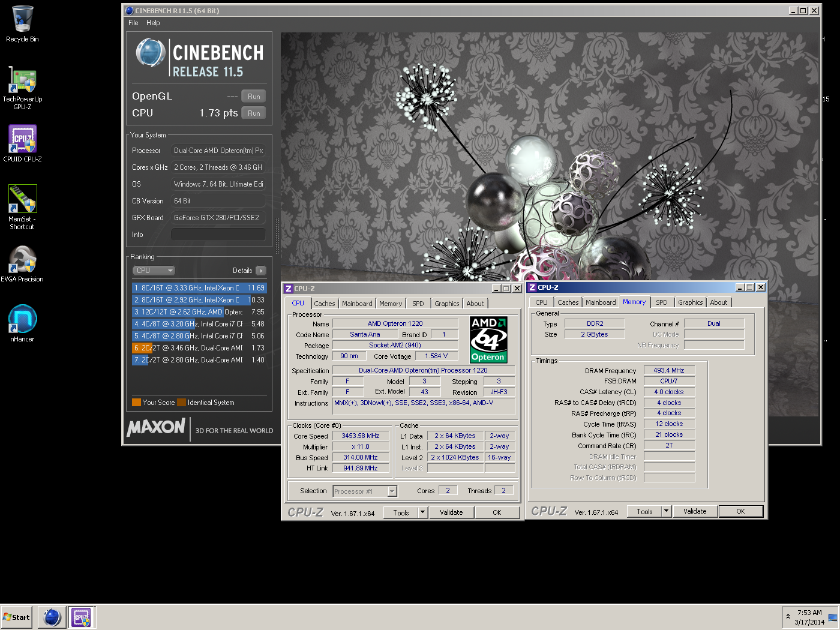Viewport: 840px width, 630px height.
Task: Open the Help menu in Cinebench
Action: click(x=153, y=23)
